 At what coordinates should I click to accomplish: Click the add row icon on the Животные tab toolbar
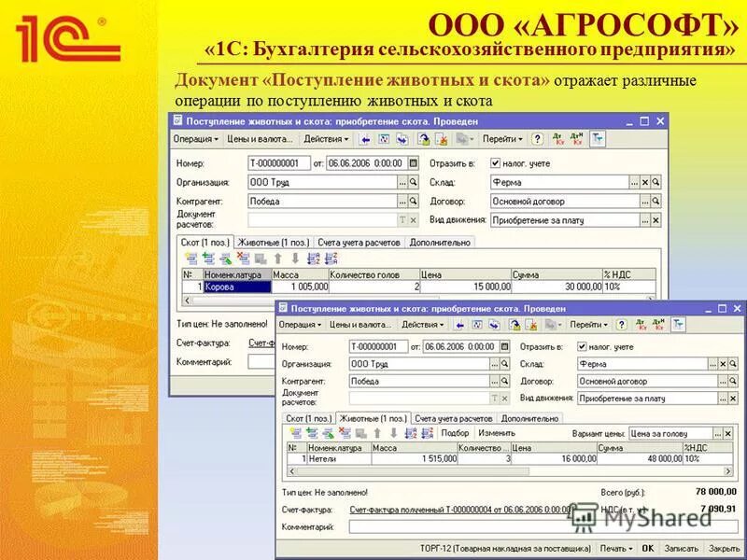coord(296,433)
